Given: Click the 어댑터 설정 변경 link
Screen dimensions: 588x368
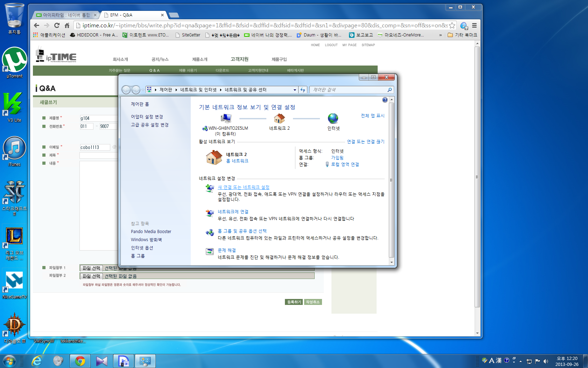Looking at the screenshot, I should tap(147, 117).
